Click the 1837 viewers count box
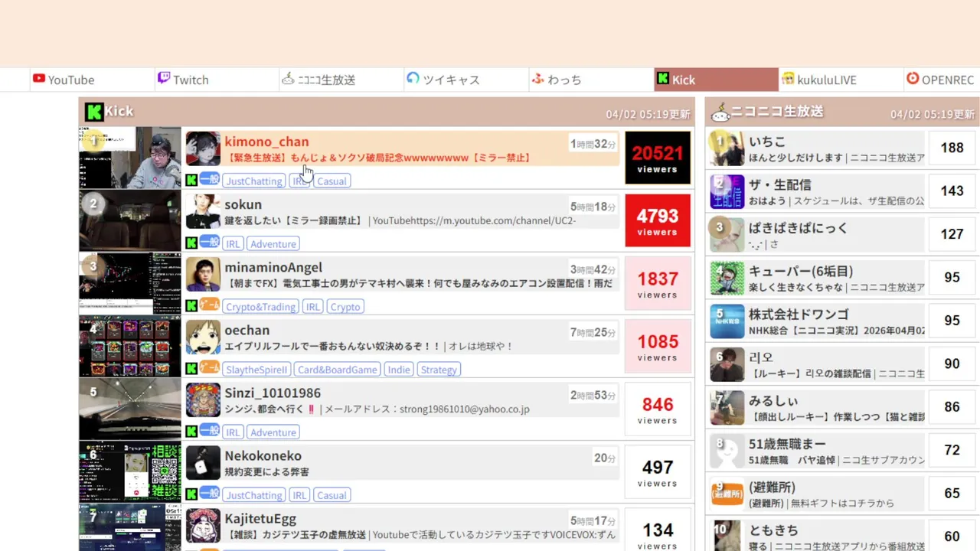The width and height of the screenshot is (980, 551). (658, 283)
